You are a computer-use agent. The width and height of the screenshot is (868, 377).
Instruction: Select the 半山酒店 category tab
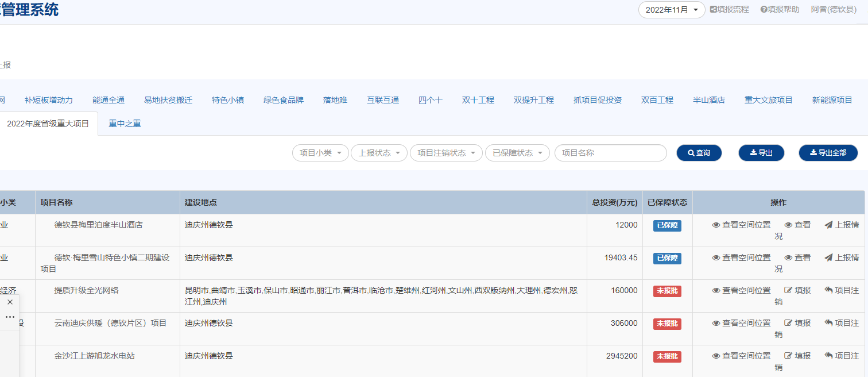coord(708,100)
